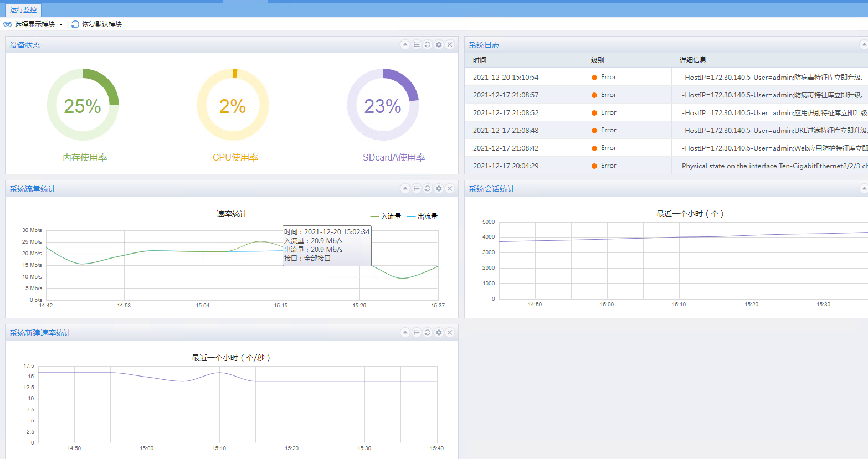The height and width of the screenshot is (459, 868).
Task: Open the 设备状态 panel list view icon
Action: [417, 45]
